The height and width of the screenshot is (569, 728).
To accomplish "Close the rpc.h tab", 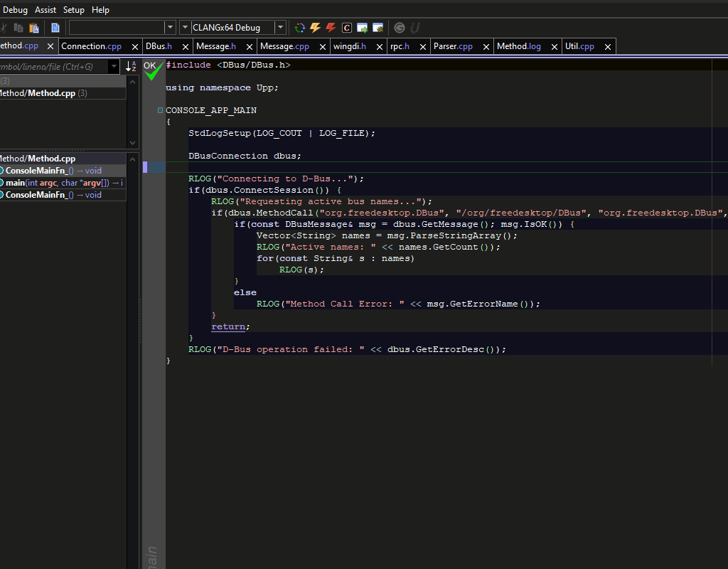I will click(x=423, y=46).
